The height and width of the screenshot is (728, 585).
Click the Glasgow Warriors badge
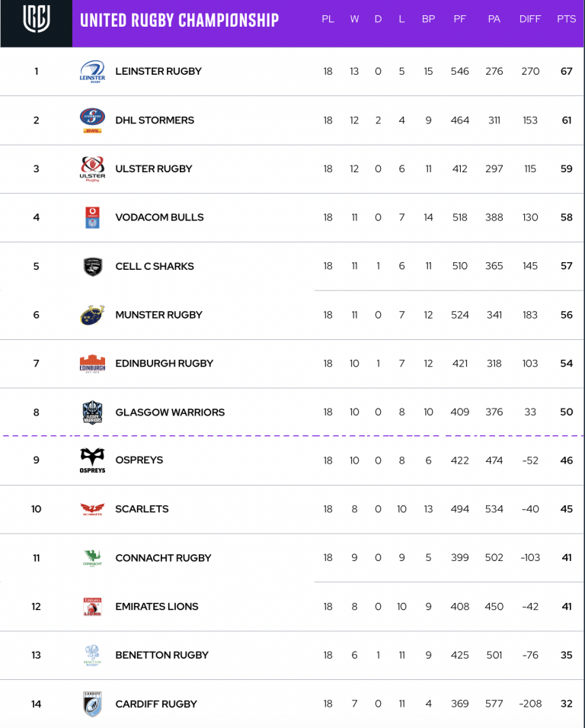click(92, 412)
